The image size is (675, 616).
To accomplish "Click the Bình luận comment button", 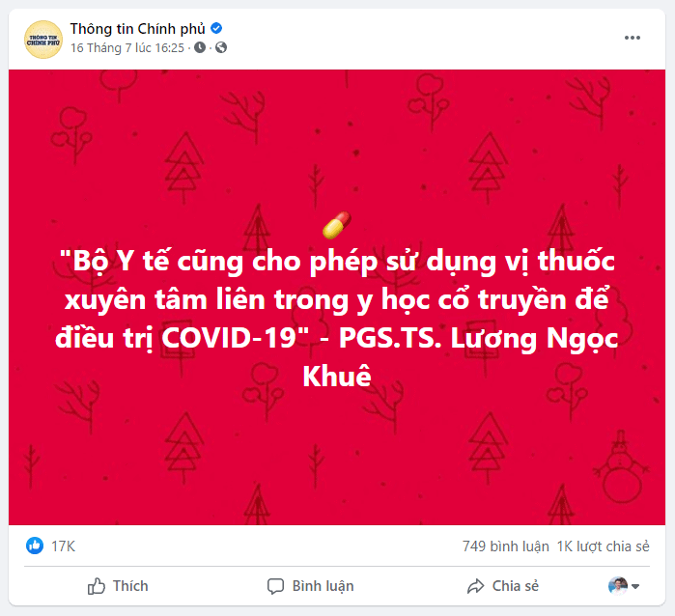I will coord(310,586).
